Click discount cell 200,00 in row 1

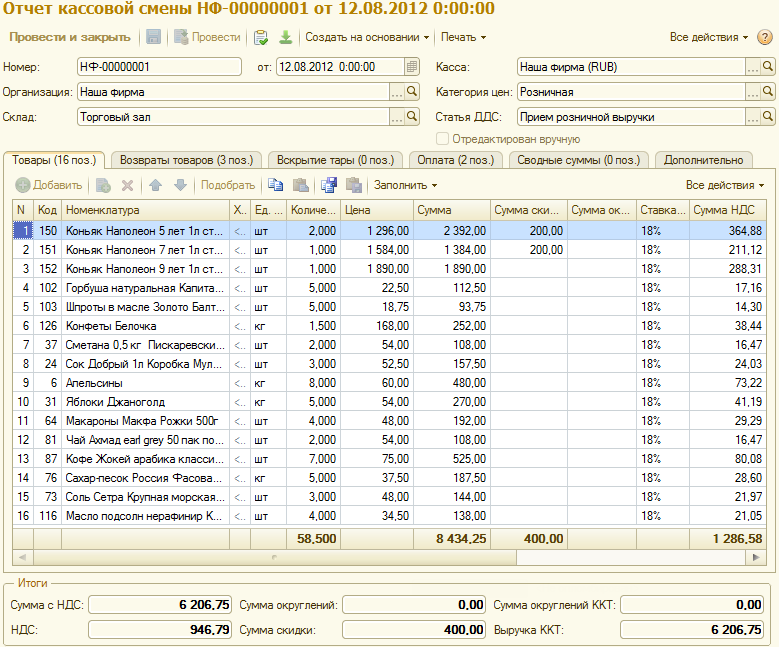pos(529,231)
